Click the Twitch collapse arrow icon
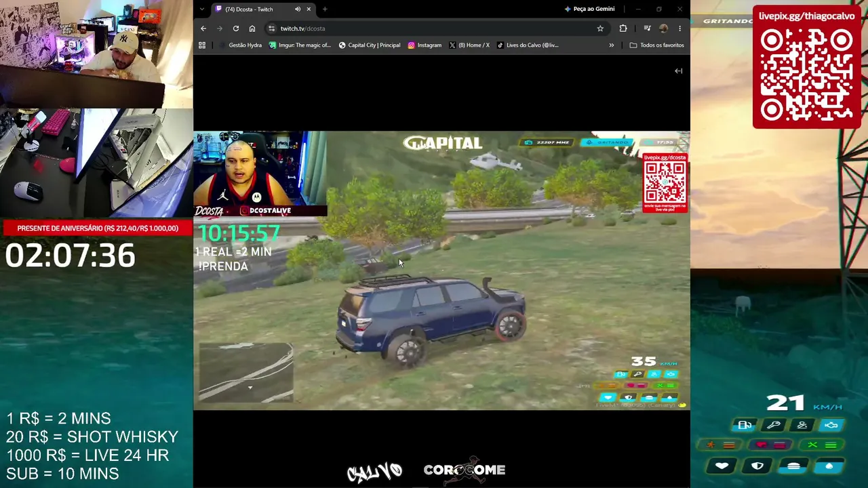 click(678, 70)
